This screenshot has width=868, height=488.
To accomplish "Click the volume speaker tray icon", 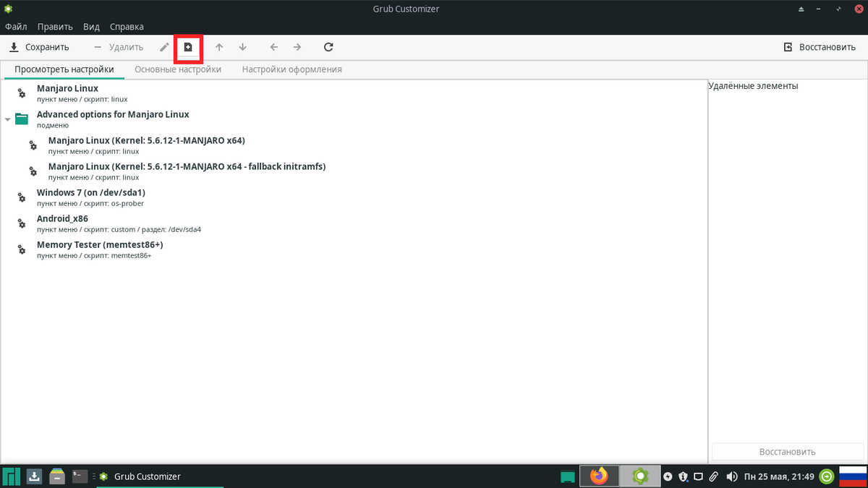I will [x=731, y=476].
